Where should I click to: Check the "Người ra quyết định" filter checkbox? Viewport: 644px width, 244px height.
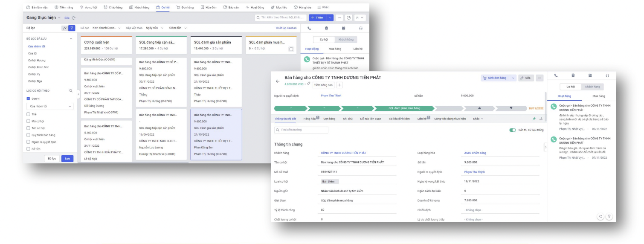click(x=28, y=142)
